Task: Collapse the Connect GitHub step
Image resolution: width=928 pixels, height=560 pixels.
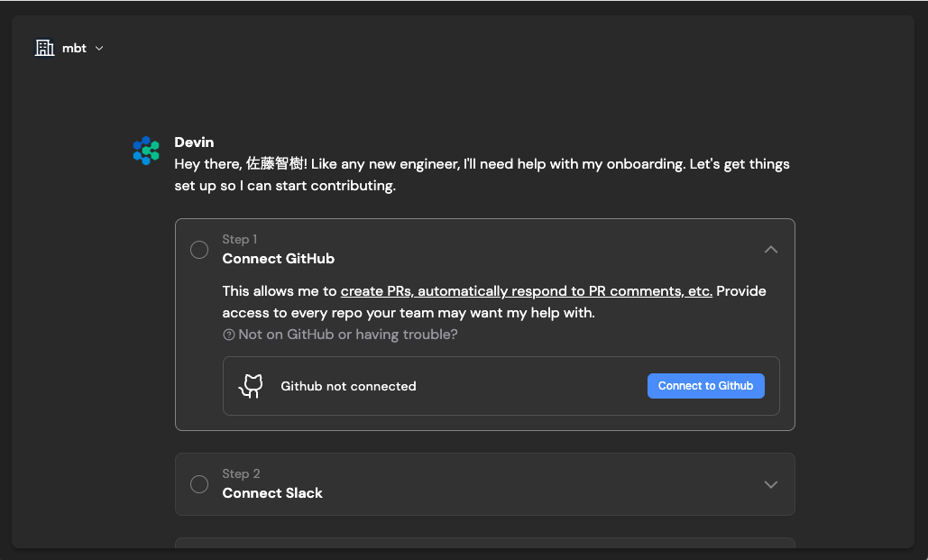Action: [770, 250]
